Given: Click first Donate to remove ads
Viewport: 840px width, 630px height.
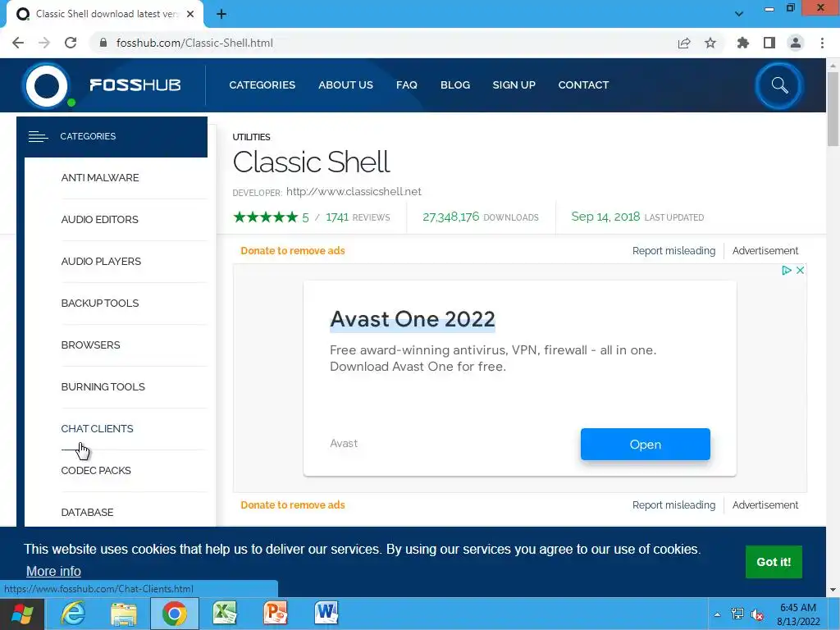Looking at the screenshot, I should coord(293,251).
